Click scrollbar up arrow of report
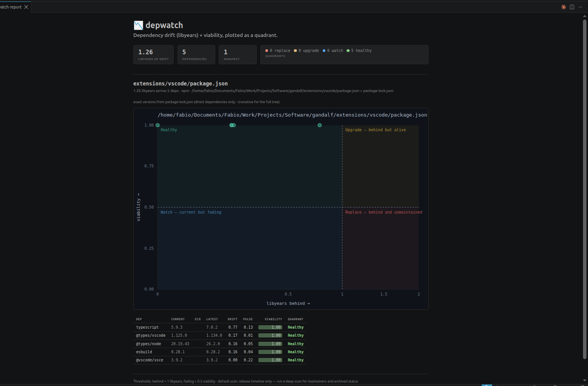588x386 pixels. coord(585,16)
